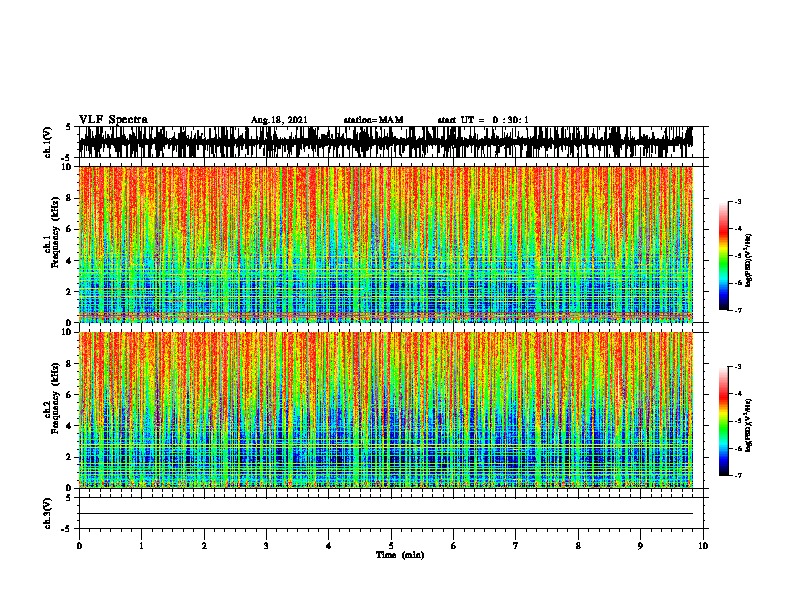Click the lower colorbar log(PSD) unit label

coord(749,425)
